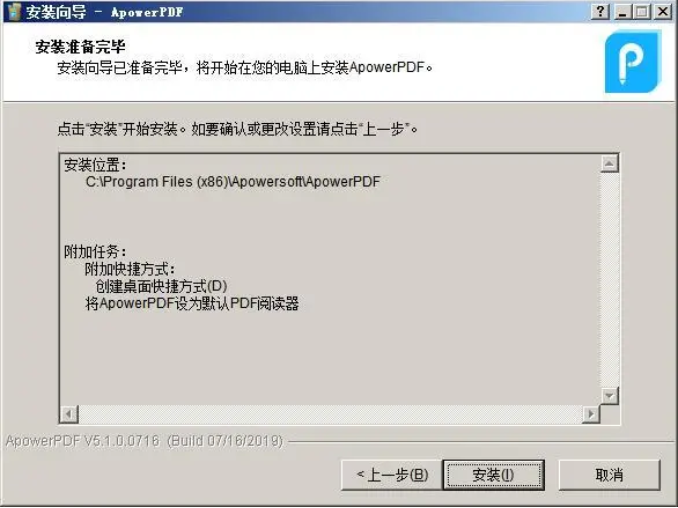Click the scroll right arrow under summary
The height and width of the screenshot is (508, 678).
click(x=591, y=414)
